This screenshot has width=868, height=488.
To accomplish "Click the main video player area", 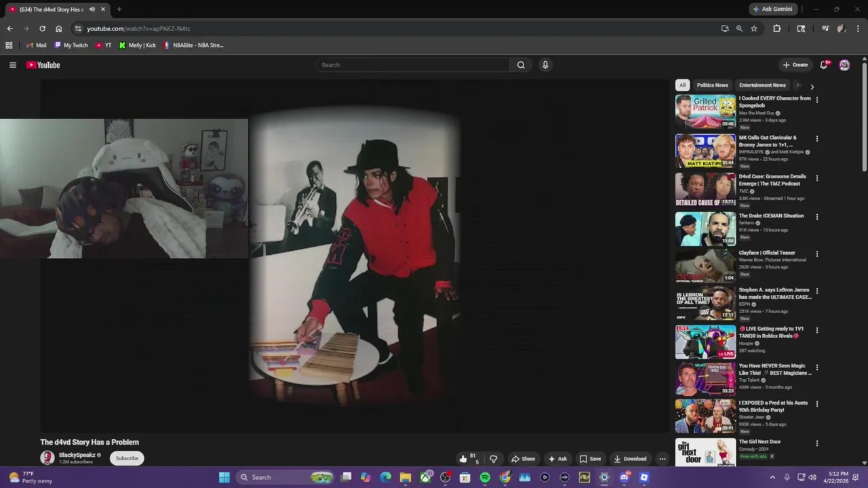I will click(355, 256).
